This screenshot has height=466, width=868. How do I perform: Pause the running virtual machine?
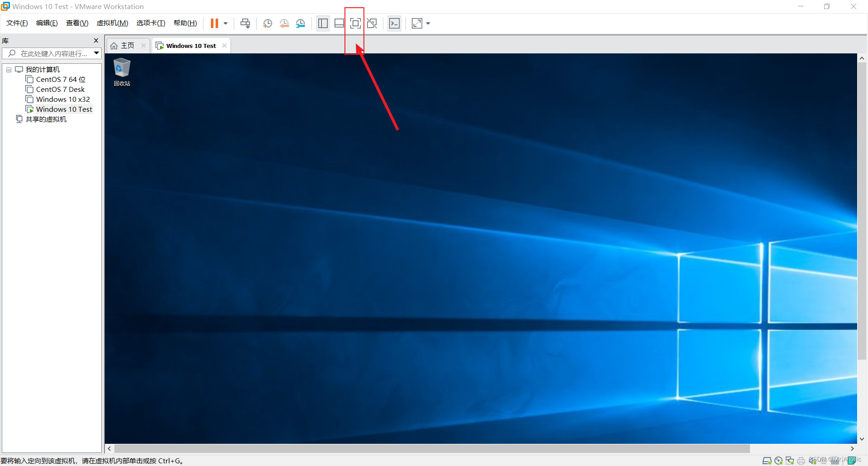pyautogui.click(x=214, y=23)
